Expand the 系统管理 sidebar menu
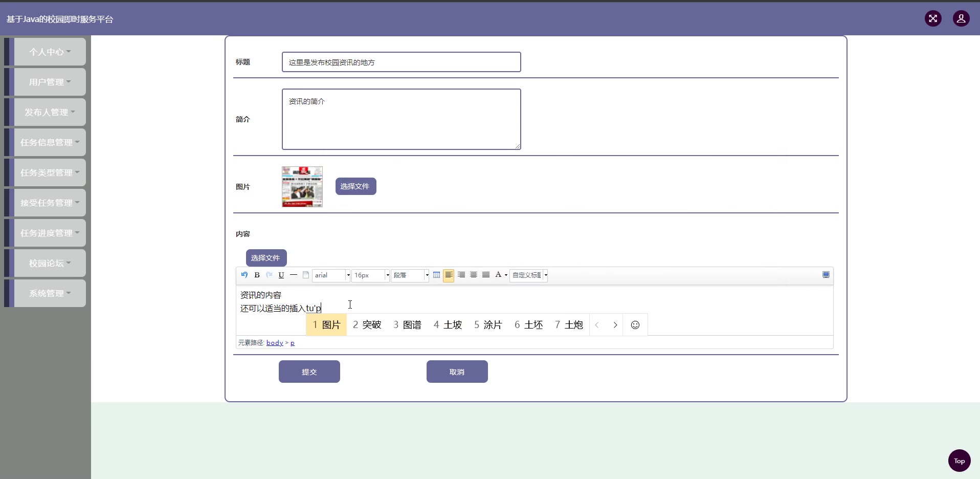Screen dimensions: 980x479 (50, 293)
